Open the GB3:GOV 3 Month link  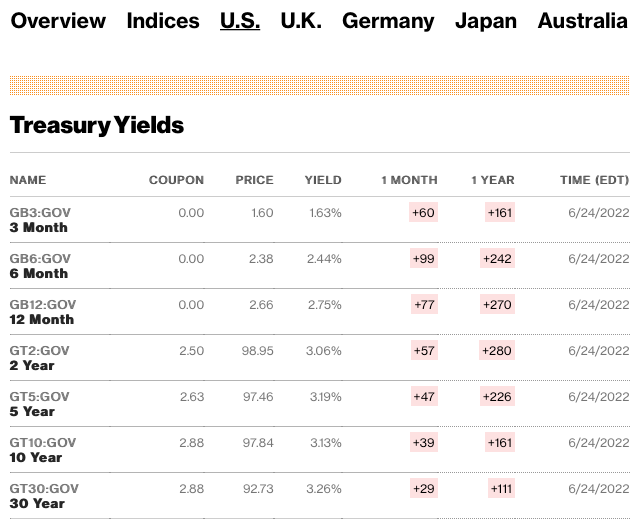tap(40, 220)
